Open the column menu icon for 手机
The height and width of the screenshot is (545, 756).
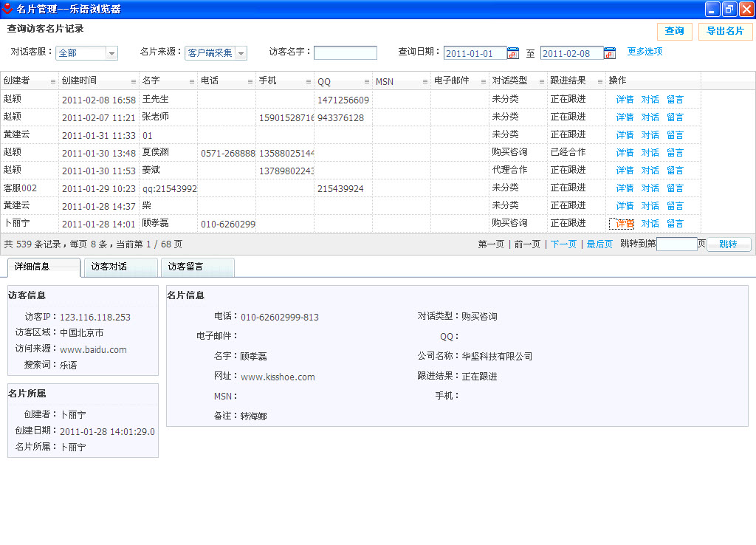(x=309, y=81)
